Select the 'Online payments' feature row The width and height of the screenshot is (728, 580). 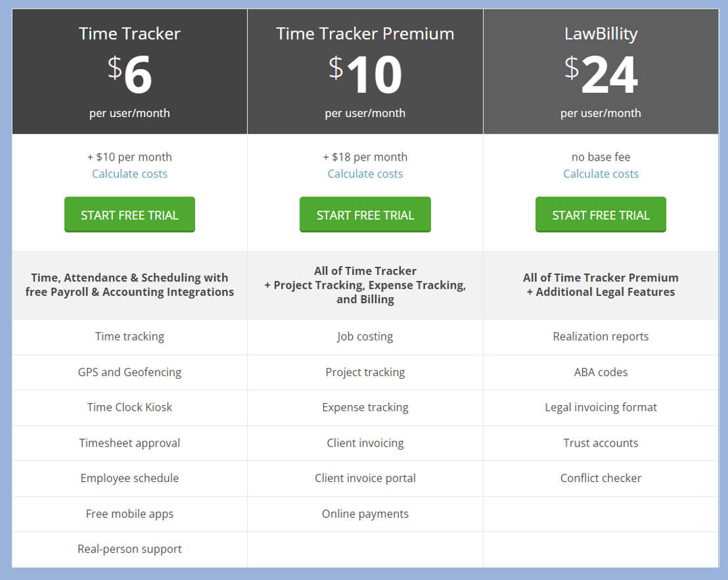click(365, 514)
